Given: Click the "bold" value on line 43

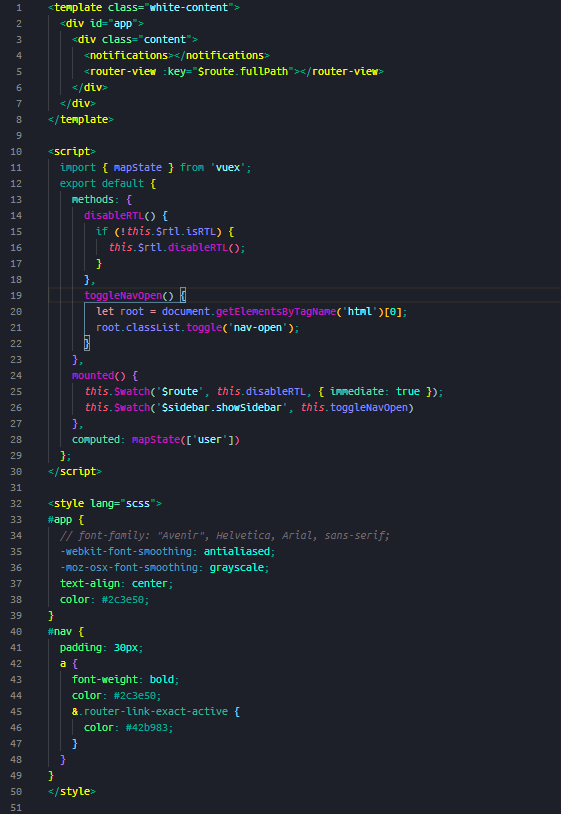Looking at the screenshot, I should coord(162,680).
